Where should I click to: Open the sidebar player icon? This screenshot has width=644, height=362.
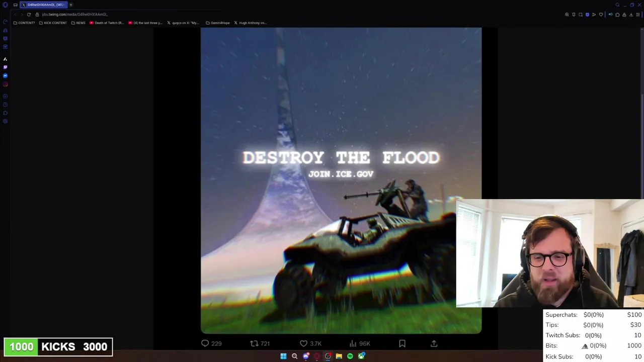pyautogui.click(x=5, y=96)
